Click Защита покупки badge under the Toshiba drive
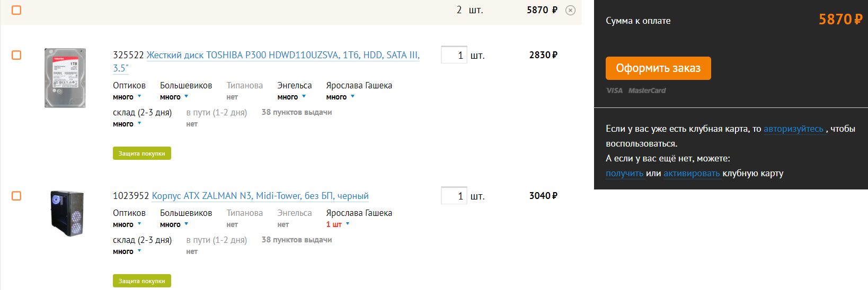The height and width of the screenshot is (290, 868). (x=141, y=153)
